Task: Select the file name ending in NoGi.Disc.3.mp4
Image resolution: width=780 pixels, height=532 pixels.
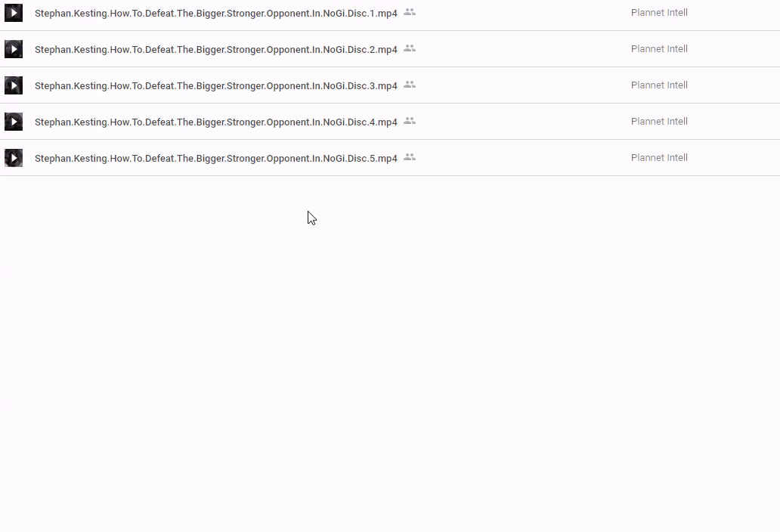Action: [x=215, y=85]
